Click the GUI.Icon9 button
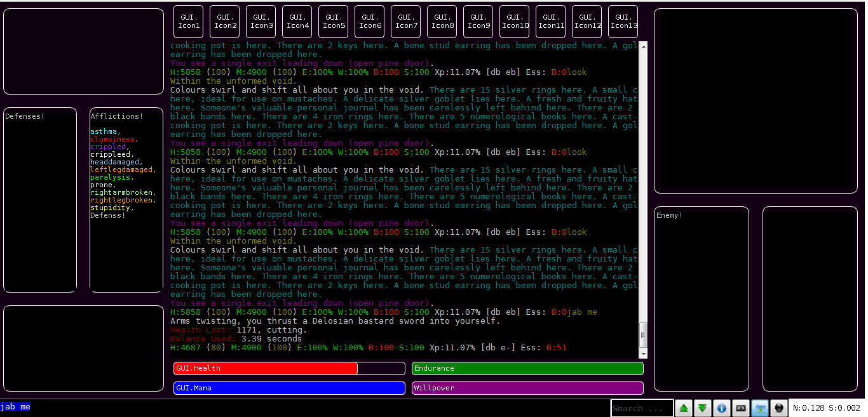The width and height of the screenshot is (868, 417). (x=478, y=22)
